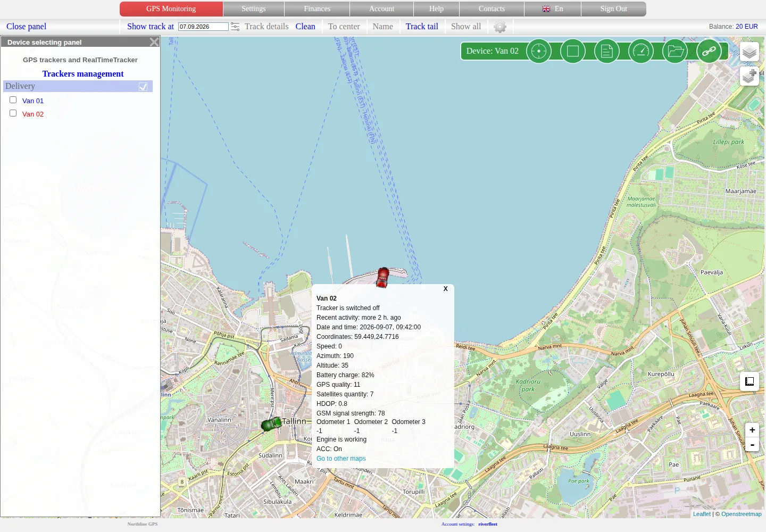Check the Van 02 checkbox
This screenshot has width=766, height=532.
(13, 113)
